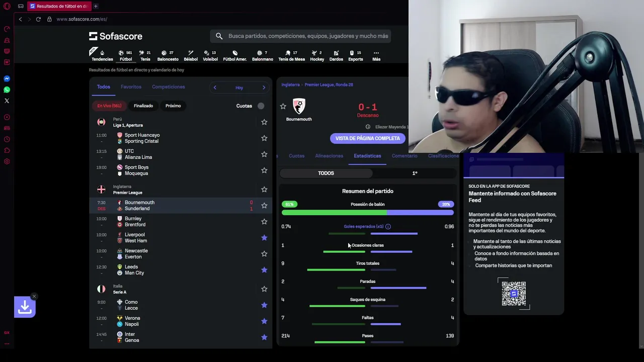Open the history clock in sidebar
This screenshot has height=362, width=644.
click(7, 139)
